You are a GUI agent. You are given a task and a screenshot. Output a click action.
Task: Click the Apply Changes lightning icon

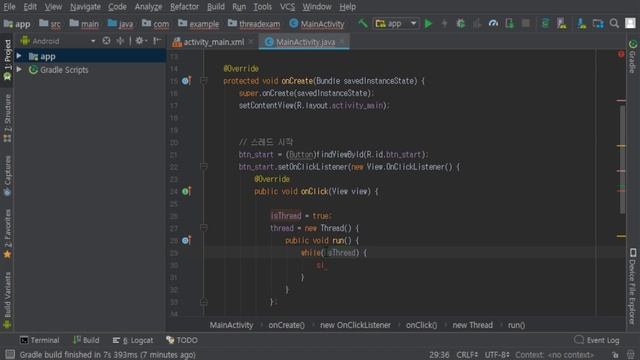pyautogui.click(x=444, y=24)
